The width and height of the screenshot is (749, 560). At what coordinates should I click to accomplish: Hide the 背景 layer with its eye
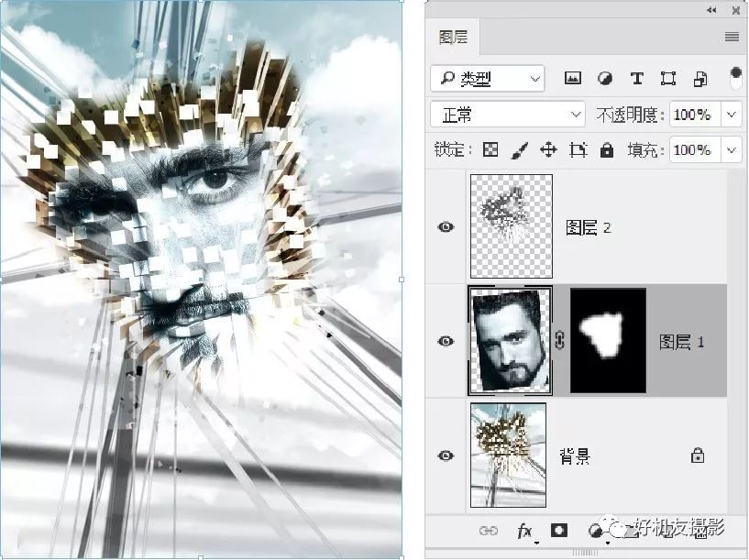tap(446, 456)
